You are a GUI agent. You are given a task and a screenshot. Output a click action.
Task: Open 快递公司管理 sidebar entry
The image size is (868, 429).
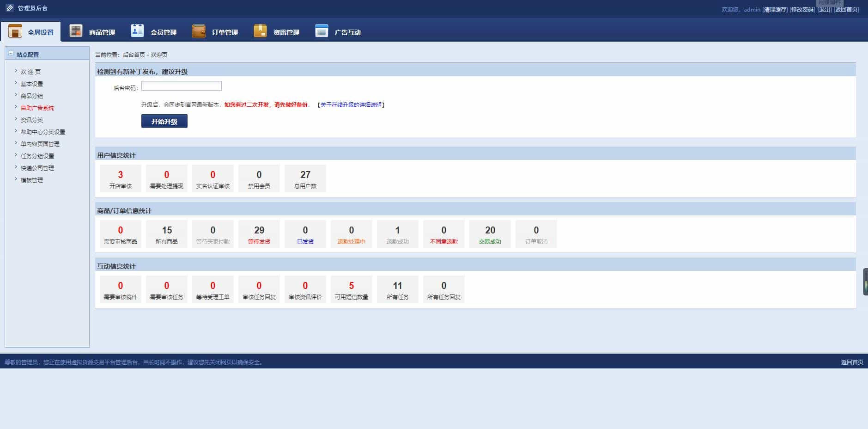pyautogui.click(x=37, y=168)
